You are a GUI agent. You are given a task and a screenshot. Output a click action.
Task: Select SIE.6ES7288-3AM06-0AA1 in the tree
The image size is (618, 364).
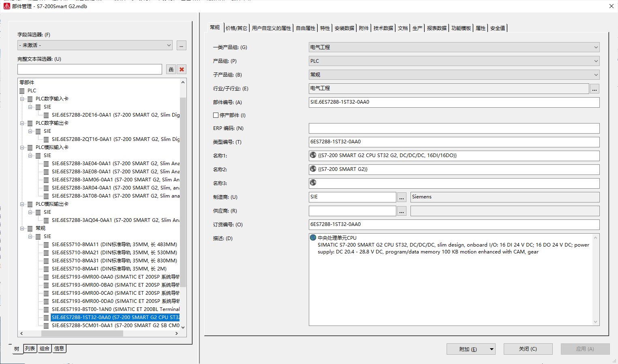pos(115,180)
